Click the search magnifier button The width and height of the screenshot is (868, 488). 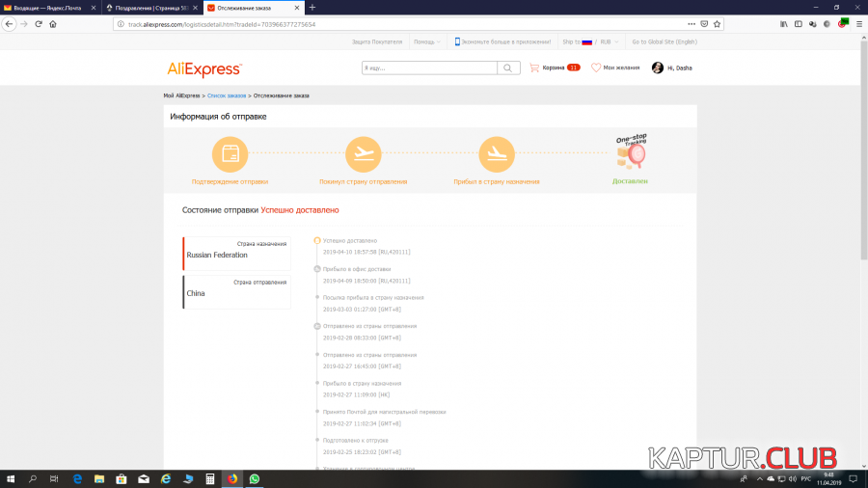pyautogui.click(x=507, y=68)
